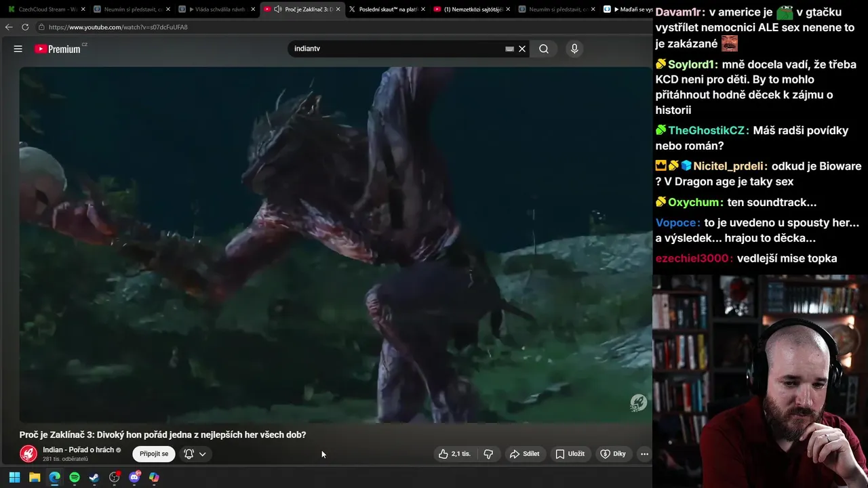This screenshot has height=488, width=868.
Task: Like the video with thumbs up
Action: tap(455, 454)
